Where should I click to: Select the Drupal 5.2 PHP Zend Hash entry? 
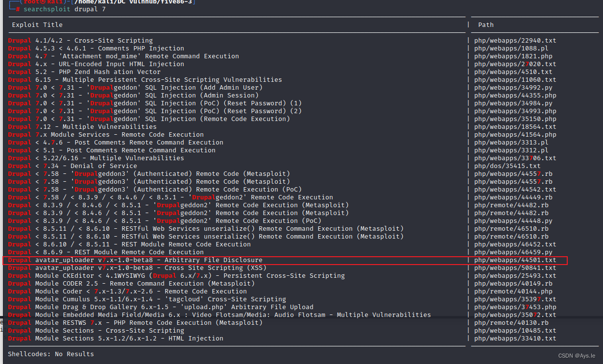click(84, 72)
